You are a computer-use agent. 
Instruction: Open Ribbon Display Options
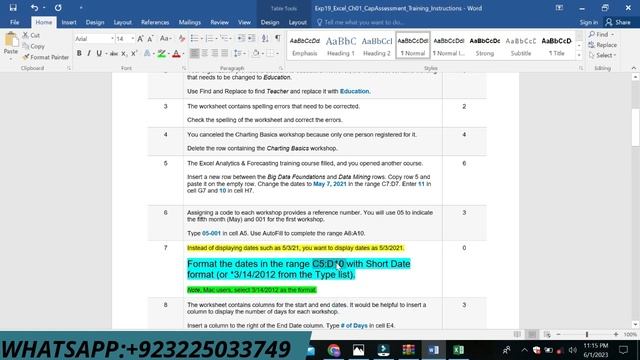559,8
